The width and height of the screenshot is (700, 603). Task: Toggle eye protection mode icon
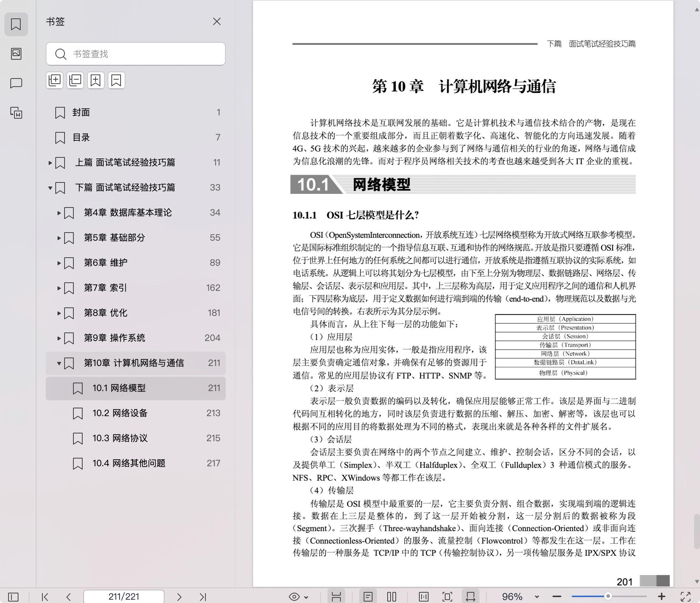point(294,597)
